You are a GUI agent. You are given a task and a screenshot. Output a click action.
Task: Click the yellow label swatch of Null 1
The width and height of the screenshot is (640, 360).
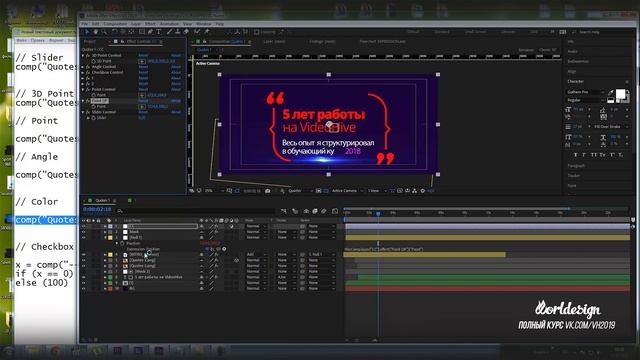point(110,238)
